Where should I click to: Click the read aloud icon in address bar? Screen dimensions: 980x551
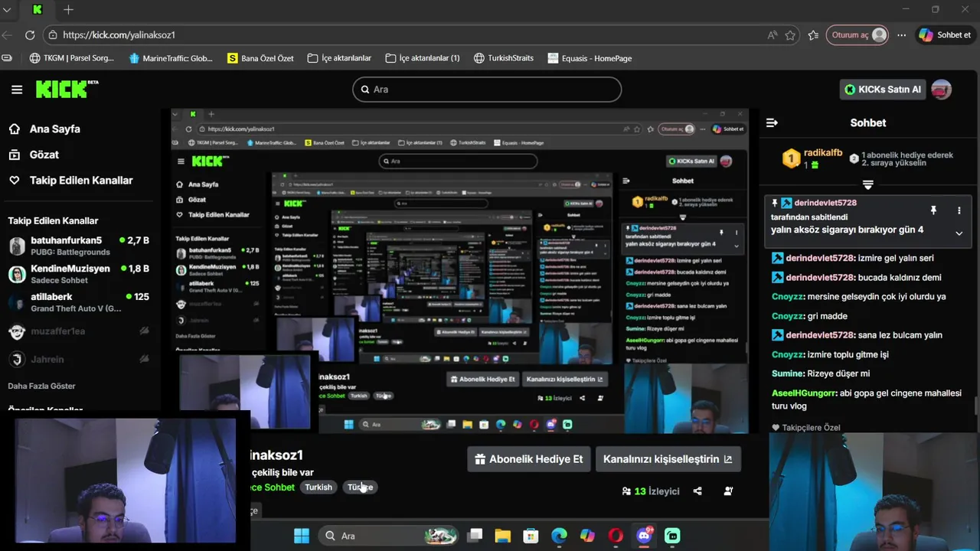tap(773, 35)
